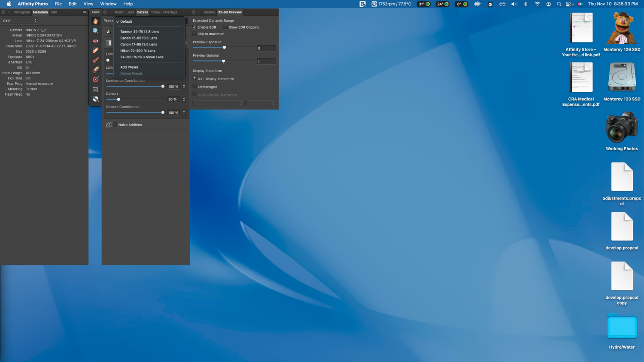The width and height of the screenshot is (644, 362).
Task: Select the White Balance tool
Action: (x=95, y=99)
